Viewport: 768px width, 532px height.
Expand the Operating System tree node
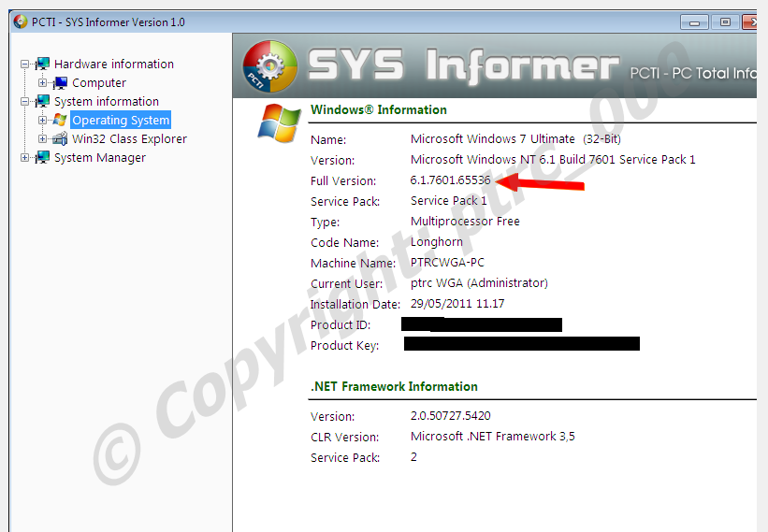tap(42, 120)
